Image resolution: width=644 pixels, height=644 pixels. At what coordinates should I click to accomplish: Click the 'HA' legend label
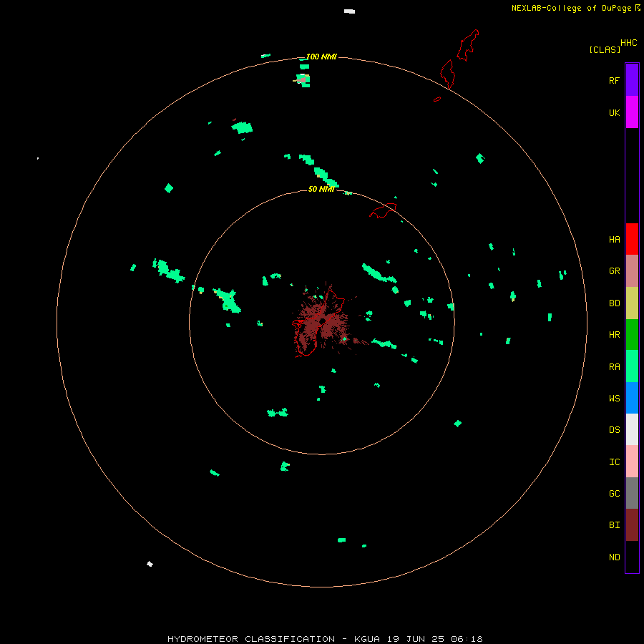(614, 240)
